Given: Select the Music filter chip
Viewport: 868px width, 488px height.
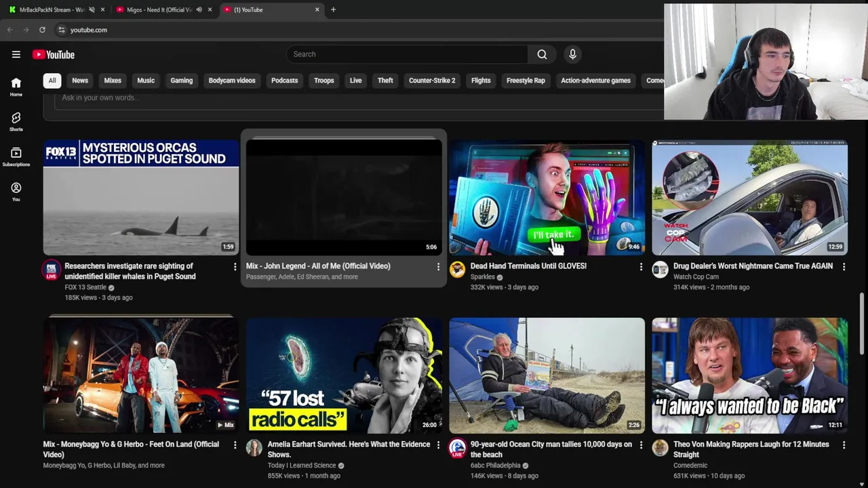Looking at the screenshot, I should pos(146,81).
